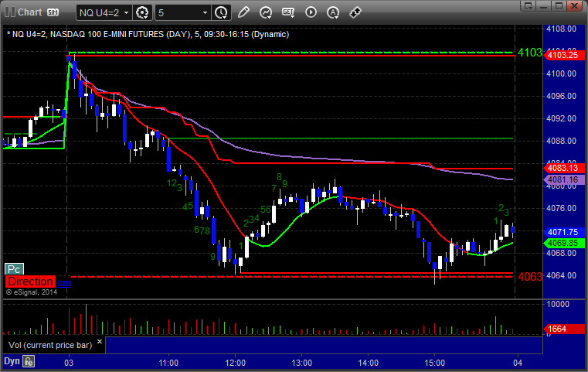Maximize the chart window
The width and height of the screenshot is (588, 372).
(x=559, y=5)
